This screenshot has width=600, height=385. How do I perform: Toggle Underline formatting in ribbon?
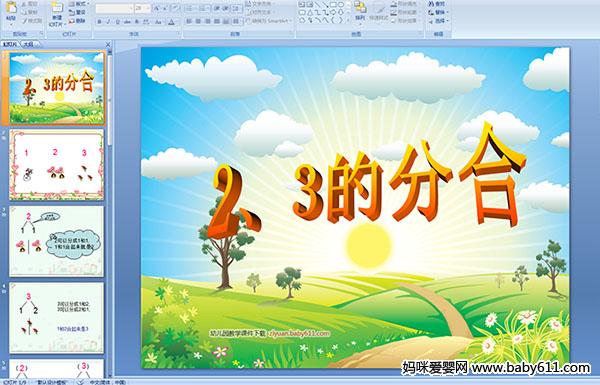click(117, 22)
